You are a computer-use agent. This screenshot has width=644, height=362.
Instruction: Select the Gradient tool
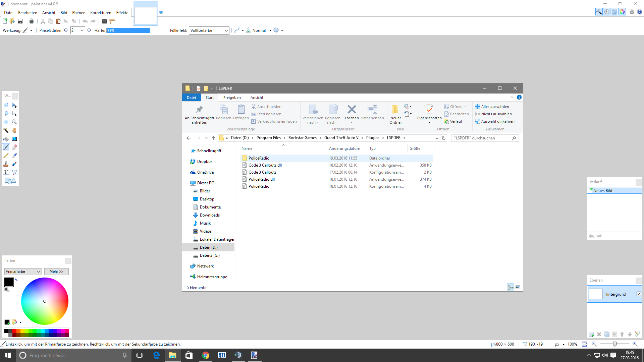14,139
